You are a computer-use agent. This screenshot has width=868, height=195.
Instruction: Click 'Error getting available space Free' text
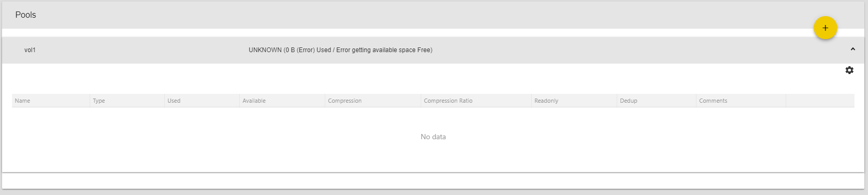click(x=383, y=50)
